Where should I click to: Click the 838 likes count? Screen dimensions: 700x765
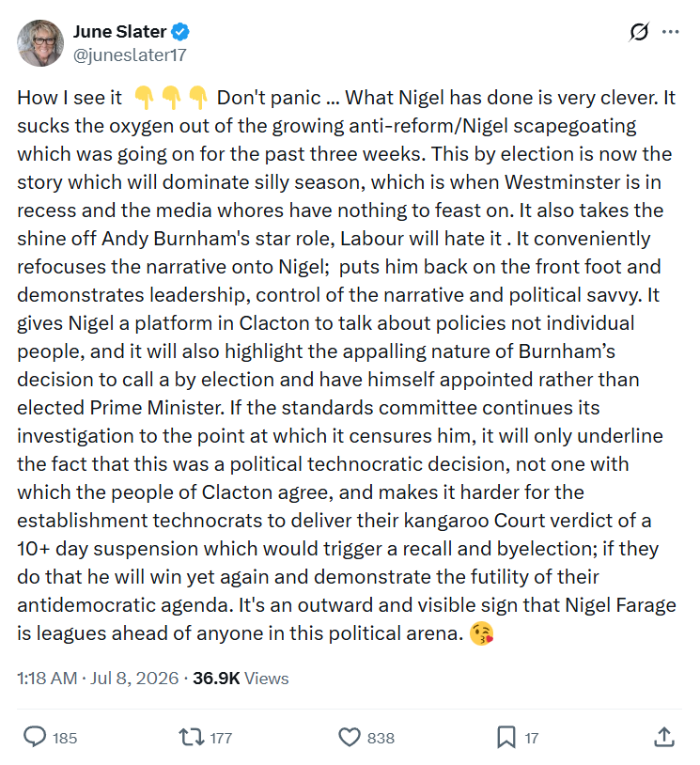(x=381, y=738)
